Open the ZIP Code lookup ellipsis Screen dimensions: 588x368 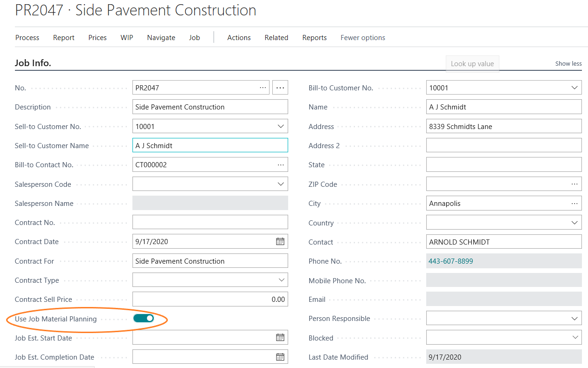(574, 184)
